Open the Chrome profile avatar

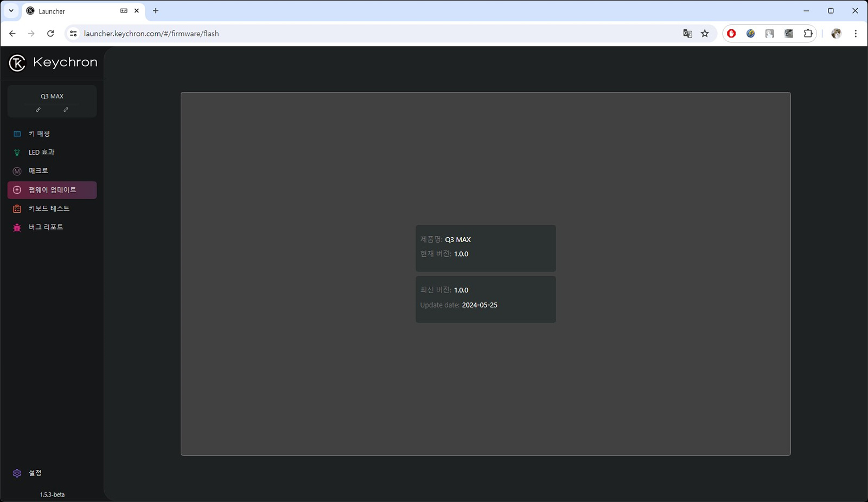pyautogui.click(x=836, y=34)
